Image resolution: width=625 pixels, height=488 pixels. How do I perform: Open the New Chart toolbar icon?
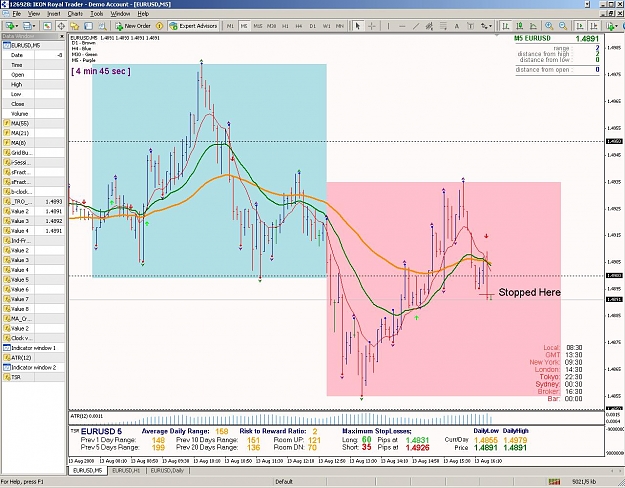(10, 26)
